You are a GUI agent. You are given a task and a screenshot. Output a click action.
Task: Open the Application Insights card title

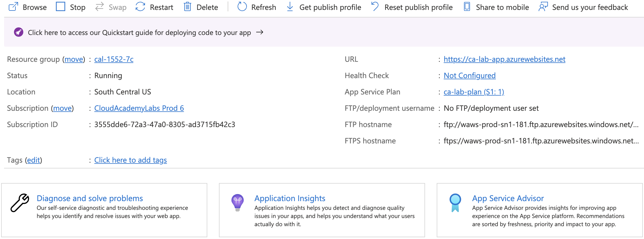(290, 198)
